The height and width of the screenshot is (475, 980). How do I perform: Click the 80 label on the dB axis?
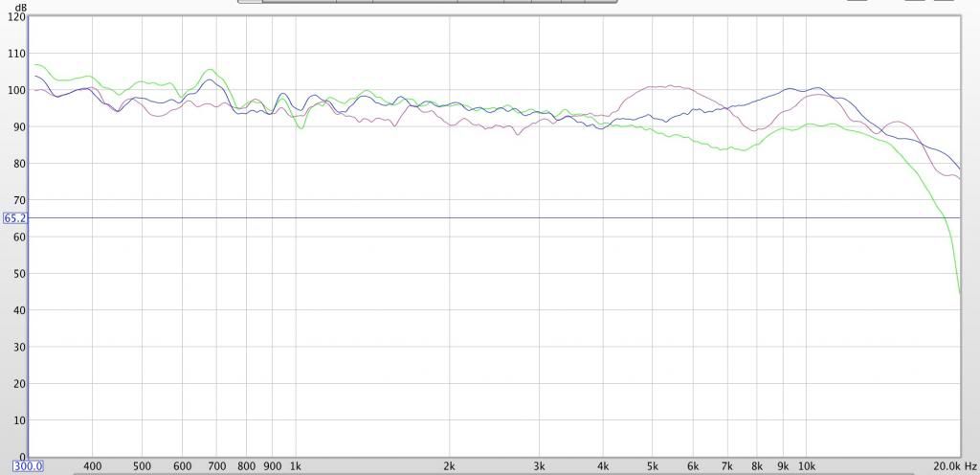(x=21, y=164)
